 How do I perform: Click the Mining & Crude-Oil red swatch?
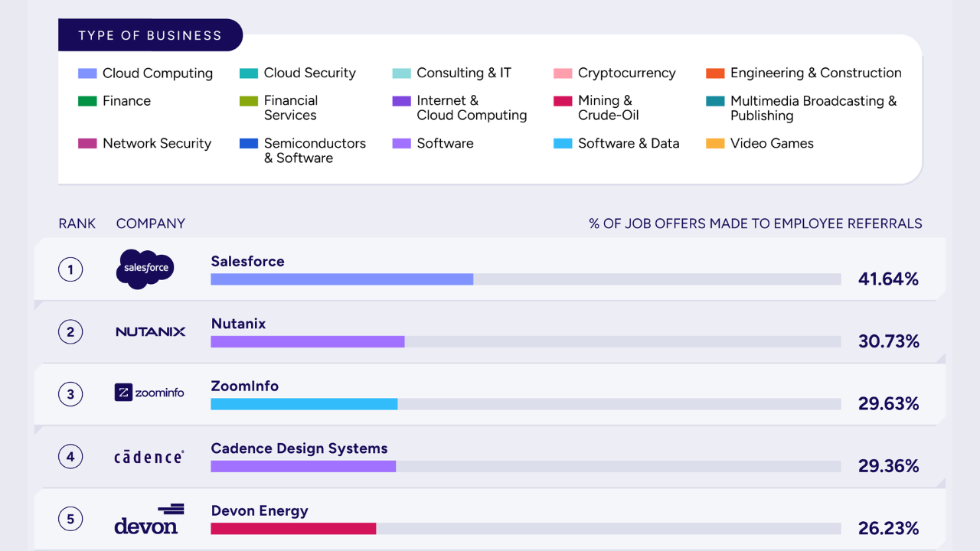[x=563, y=101]
